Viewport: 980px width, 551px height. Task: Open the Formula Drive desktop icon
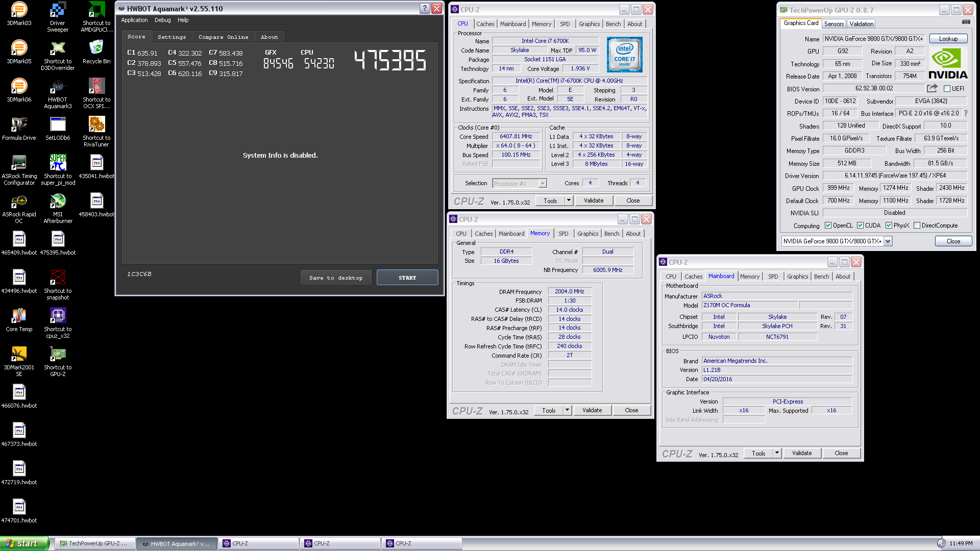[19, 129]
